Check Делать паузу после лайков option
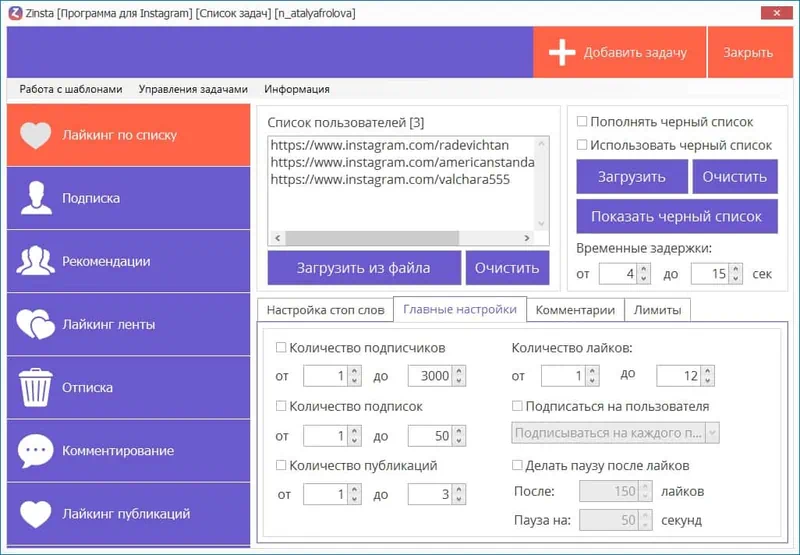 pos(517,465)
